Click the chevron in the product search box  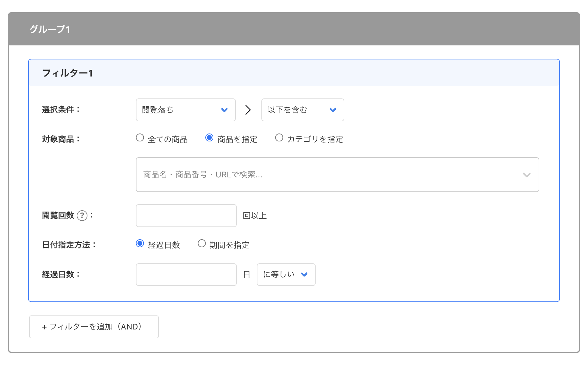pos(526,175)
